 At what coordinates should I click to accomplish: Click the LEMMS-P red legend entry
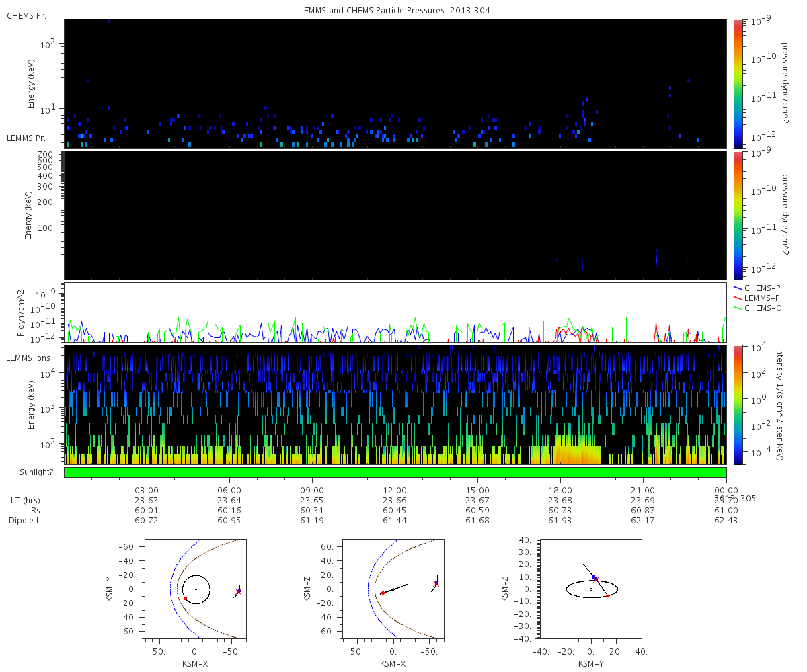point(757,298)
